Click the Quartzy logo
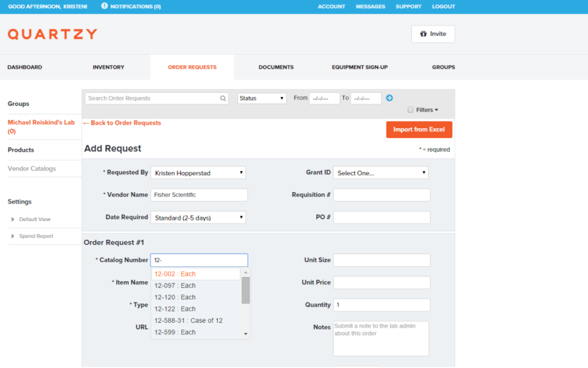Screen dimensions: 588x368 click(53, 34)
